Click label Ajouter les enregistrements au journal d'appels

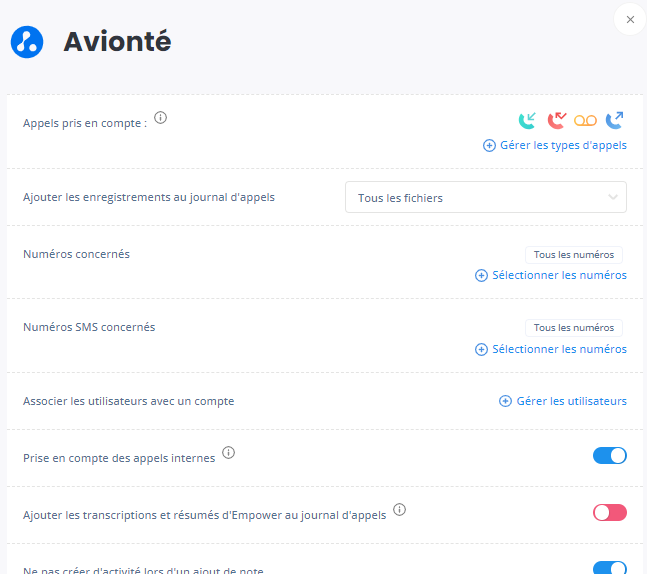(149, 197)
